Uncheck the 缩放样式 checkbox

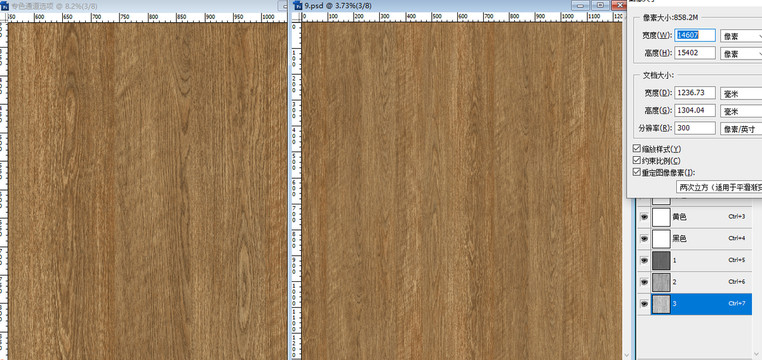pos(637,148)
